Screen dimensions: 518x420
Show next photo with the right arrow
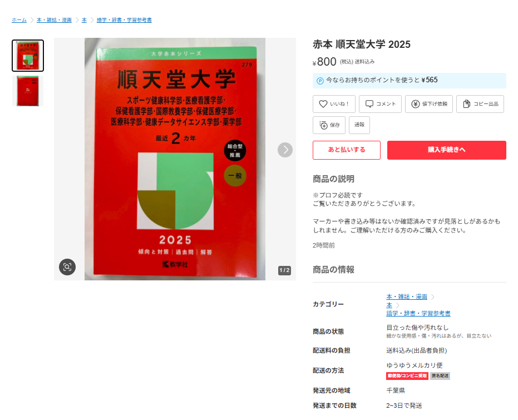tap(285, 150)
